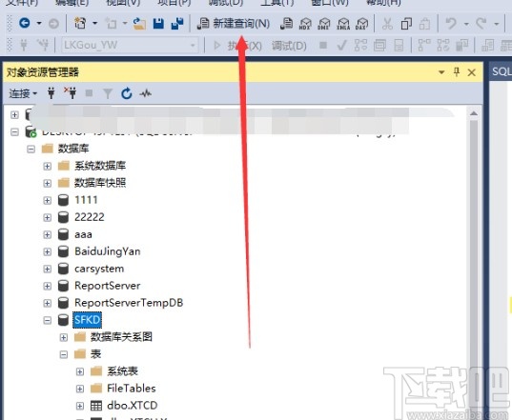Image resolution: width=512 pixels, height=420 pixels.
Task: Select the ReportServerTempDB database
Action: 129,303
